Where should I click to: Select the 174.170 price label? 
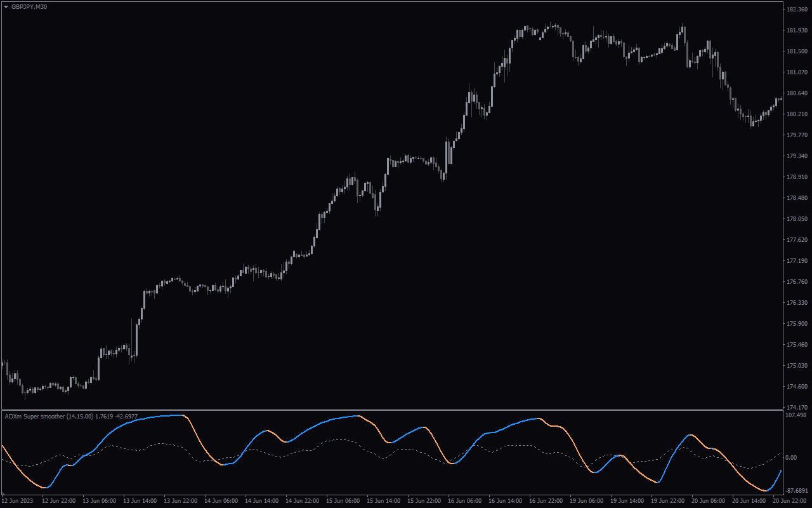point(796,408)
